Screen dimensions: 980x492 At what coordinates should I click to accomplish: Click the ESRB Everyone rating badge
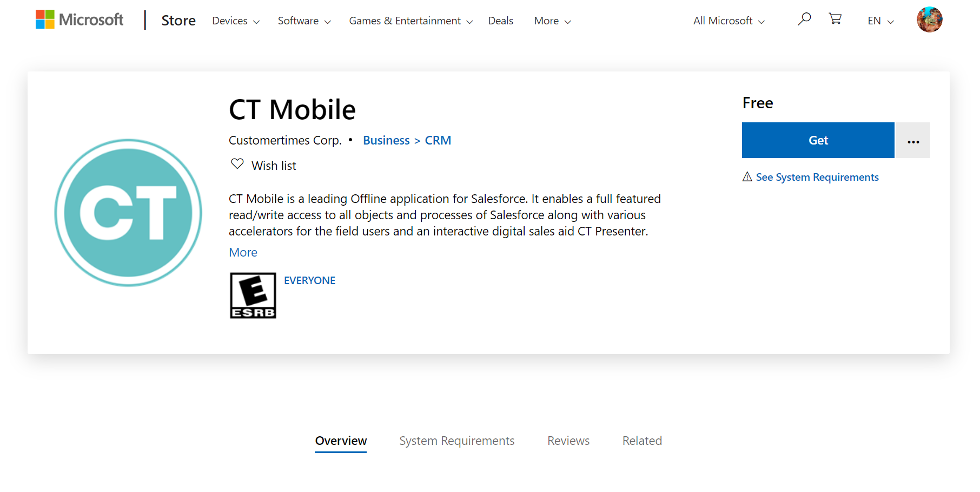point(253,296)
